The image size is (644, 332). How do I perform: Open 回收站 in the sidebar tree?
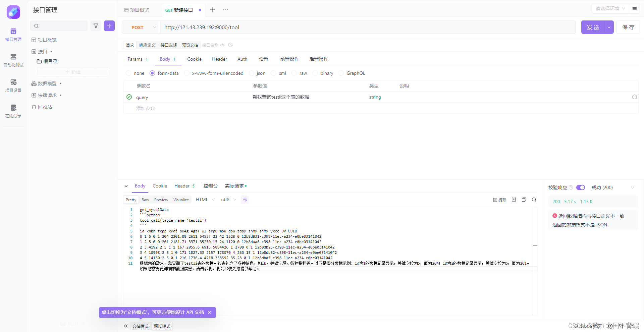click(42, 107)
